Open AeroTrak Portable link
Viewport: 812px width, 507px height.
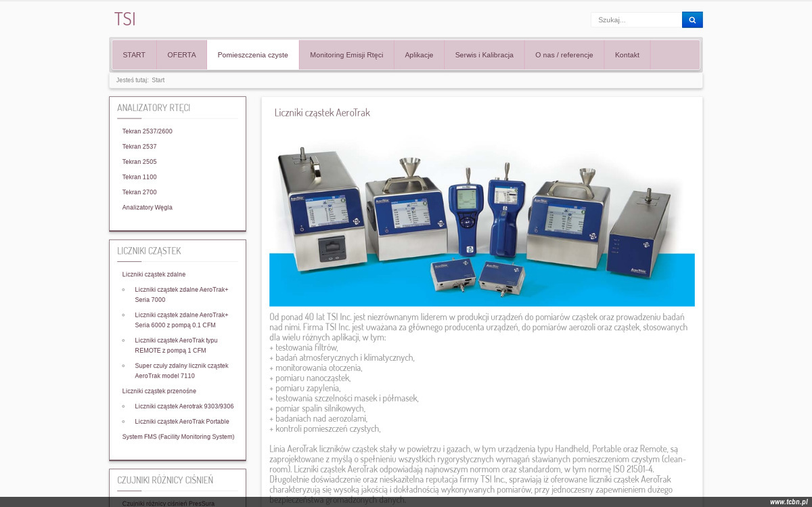(x=182, y=421)
